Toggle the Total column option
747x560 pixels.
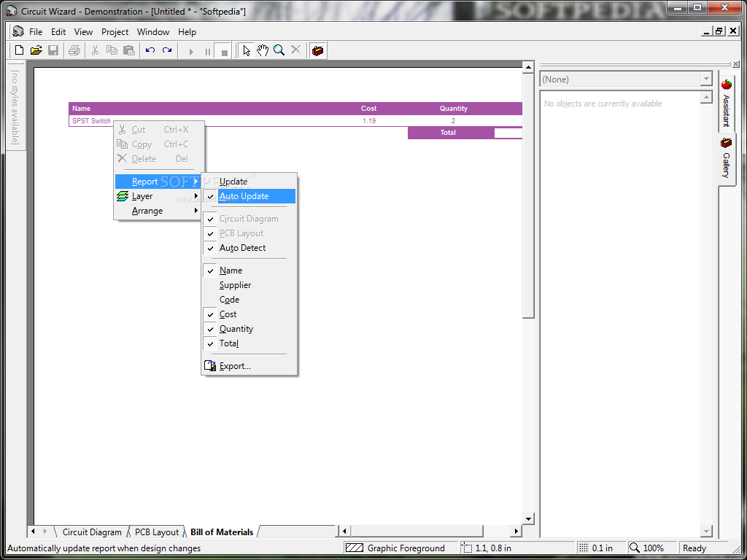249,343
